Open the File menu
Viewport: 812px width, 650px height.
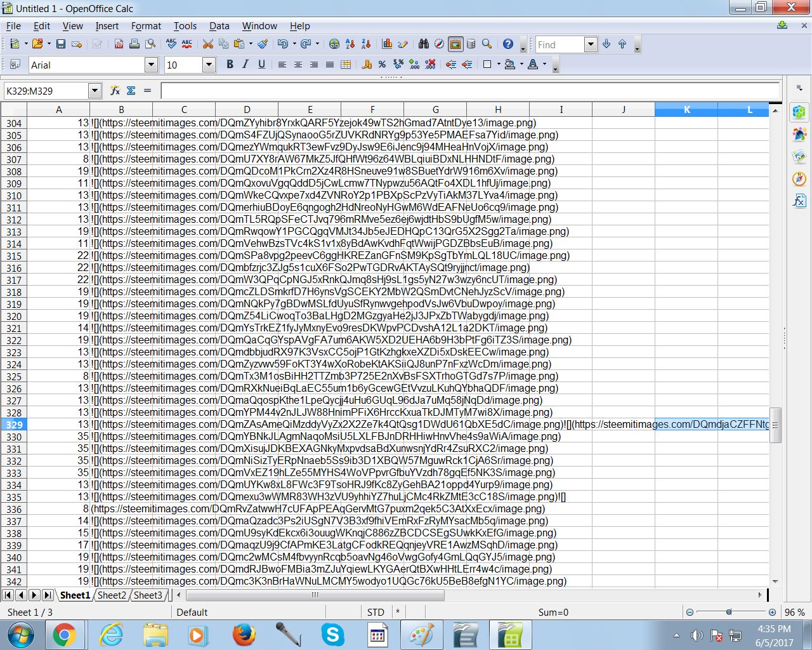(x=13, y=26)
